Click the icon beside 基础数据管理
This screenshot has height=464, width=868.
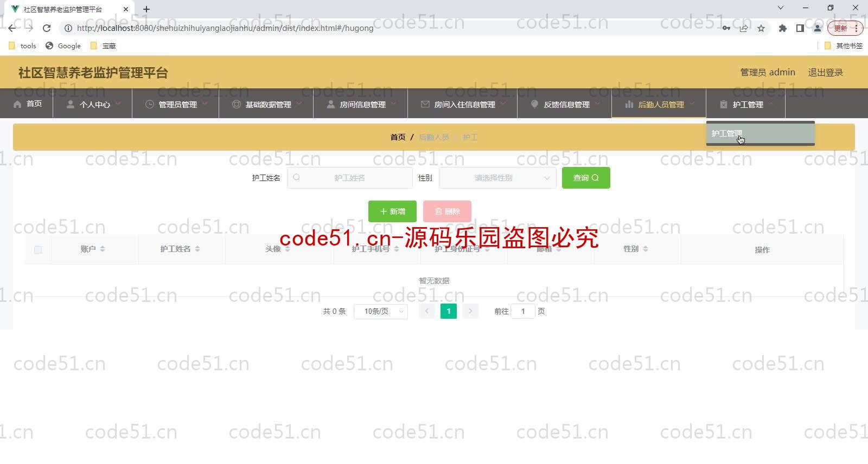coord(236,104)
